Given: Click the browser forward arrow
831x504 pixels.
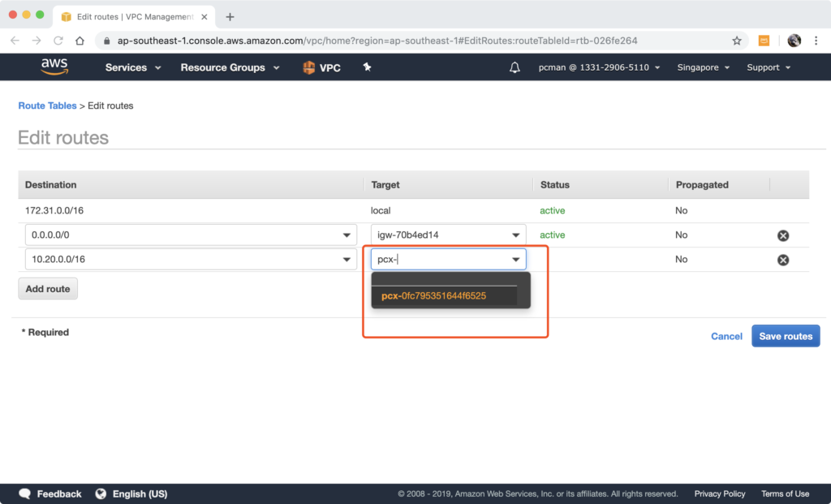Looking at the screenshot, I should click(36, 41).
